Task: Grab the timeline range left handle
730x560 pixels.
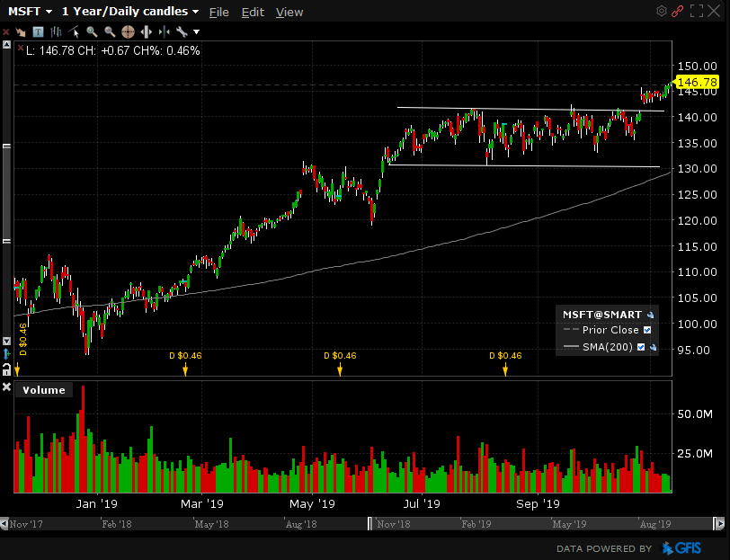Action: (x=369, y=524)
